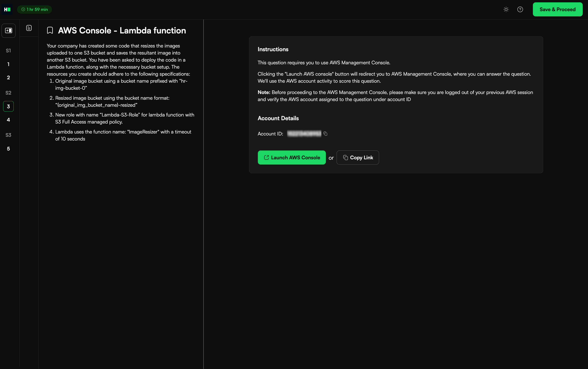Copy the Account ID using copy icon

coord(325,134)
